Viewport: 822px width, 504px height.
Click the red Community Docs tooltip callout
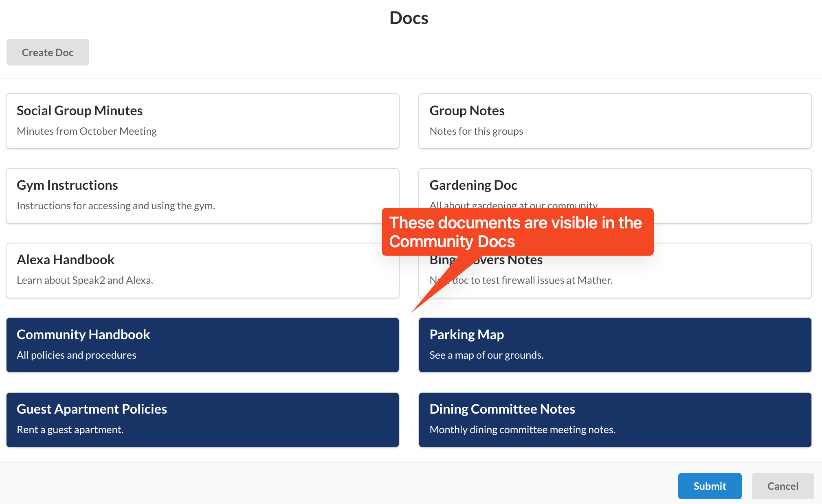tap(517, 232)
